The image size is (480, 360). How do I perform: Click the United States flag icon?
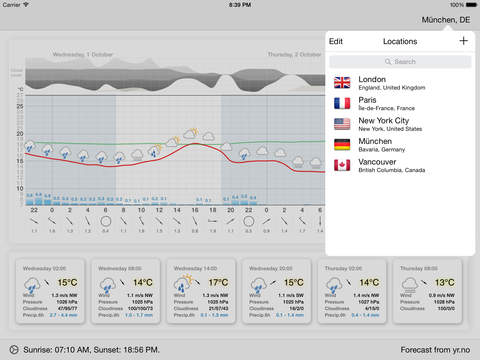[x=342, y=124]
